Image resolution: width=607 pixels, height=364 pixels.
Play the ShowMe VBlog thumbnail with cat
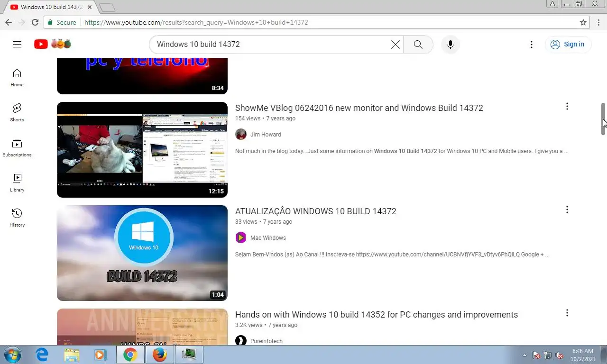point(142,150)
